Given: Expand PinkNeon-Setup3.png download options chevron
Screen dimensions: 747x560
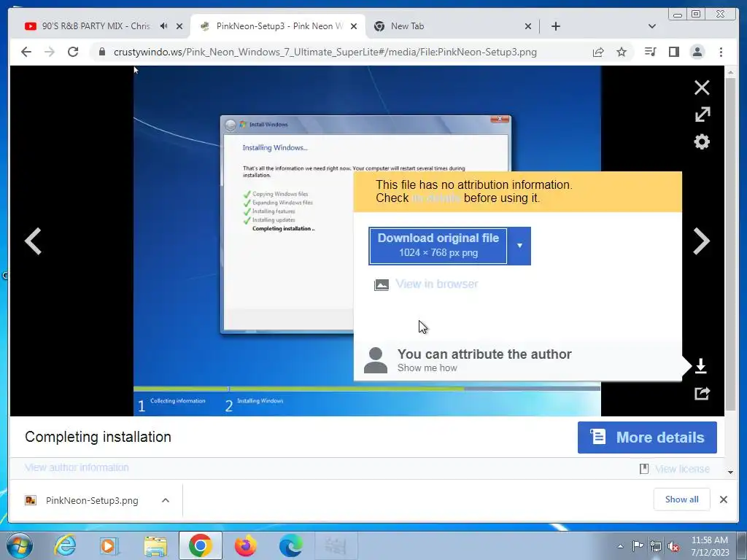Looking at the screenshot, I should pyautogui.click(x=166, y=500).
